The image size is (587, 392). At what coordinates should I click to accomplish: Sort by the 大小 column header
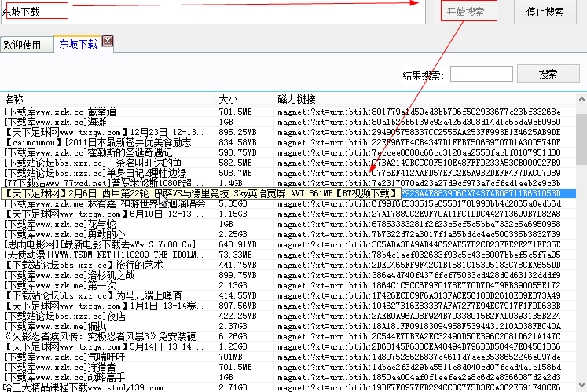tap(244, 99)
